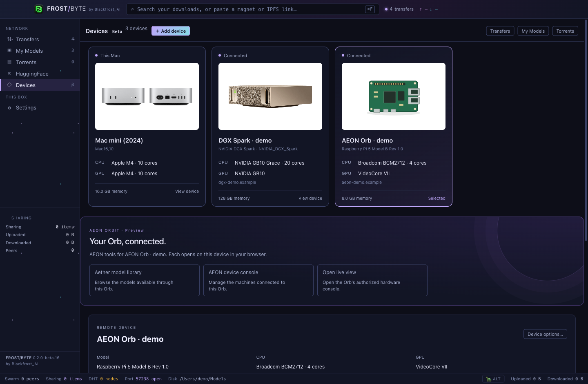Click the dgx-demo.example hostname
Image resolution: width=588 pixels, height=384 pixels.
tap(237, 183)
